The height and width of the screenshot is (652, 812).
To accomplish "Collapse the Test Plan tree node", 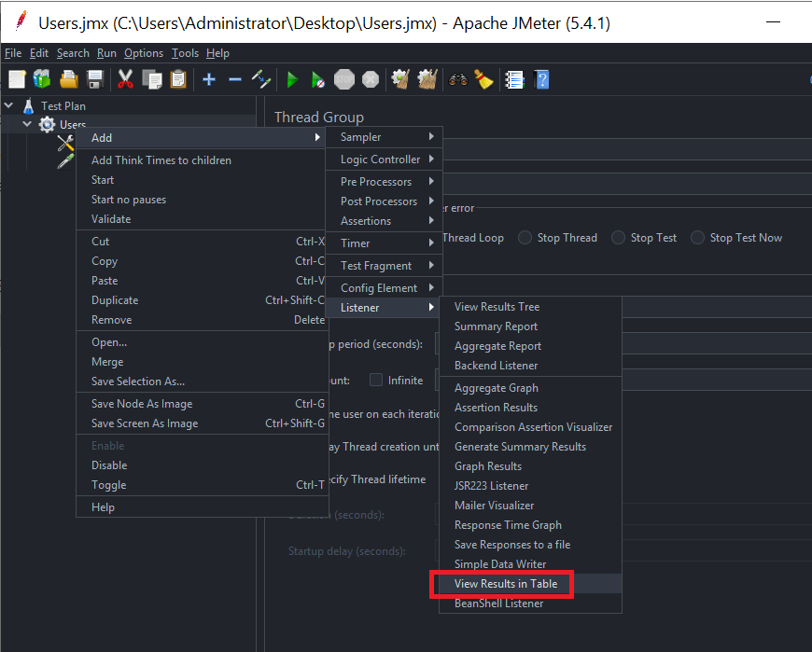I will [x=8, y=105].
